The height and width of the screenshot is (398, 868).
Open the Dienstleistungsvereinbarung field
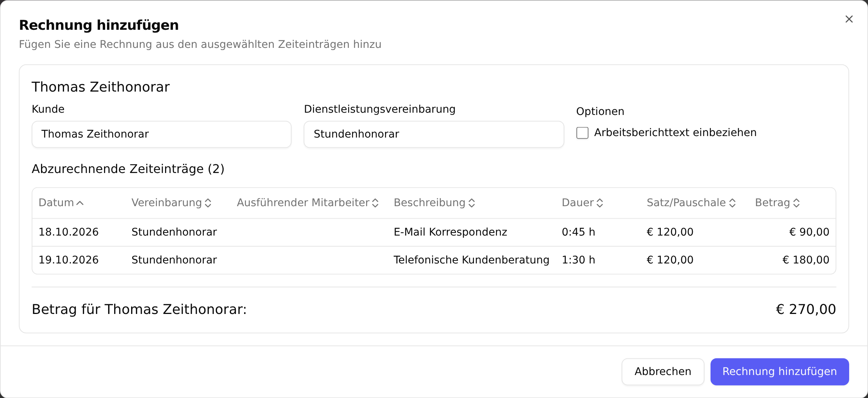click(434, 134)
